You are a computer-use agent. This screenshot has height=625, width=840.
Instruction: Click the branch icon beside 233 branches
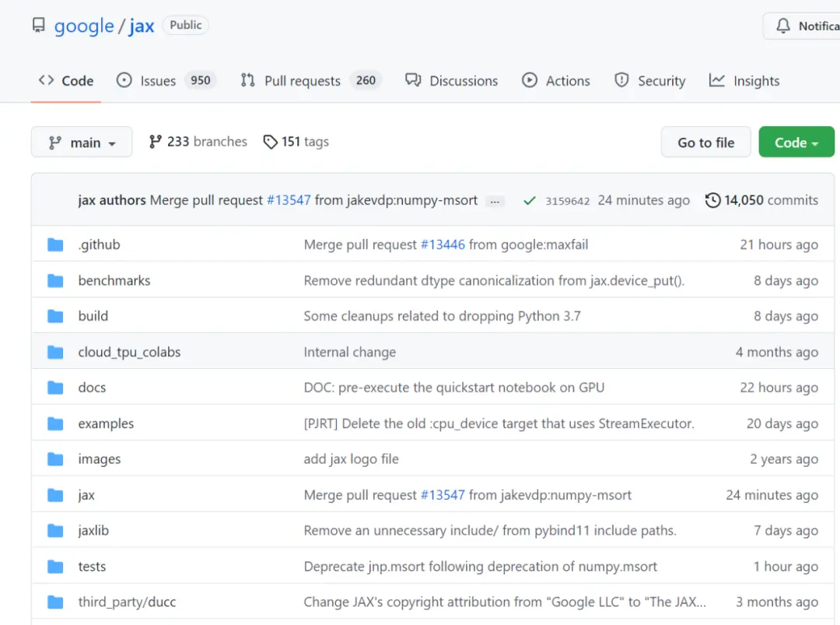coord(156,142)
